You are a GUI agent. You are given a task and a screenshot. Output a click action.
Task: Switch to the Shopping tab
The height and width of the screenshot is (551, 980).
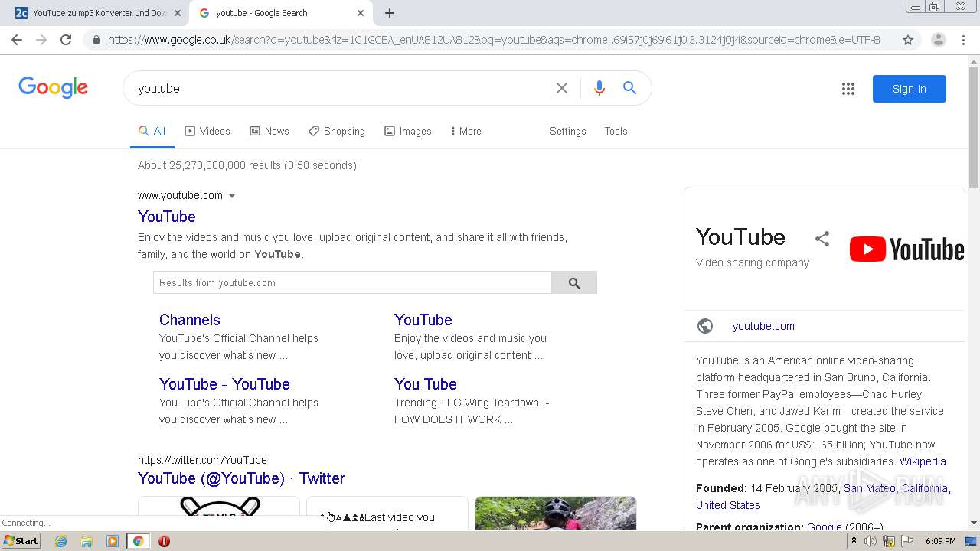(337, 131)
